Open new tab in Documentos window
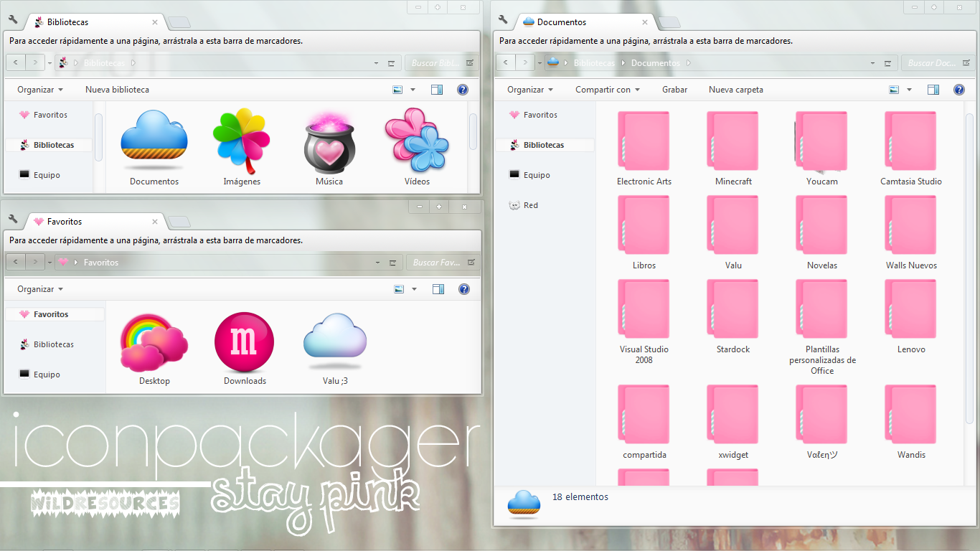 (x=669, y=22)
